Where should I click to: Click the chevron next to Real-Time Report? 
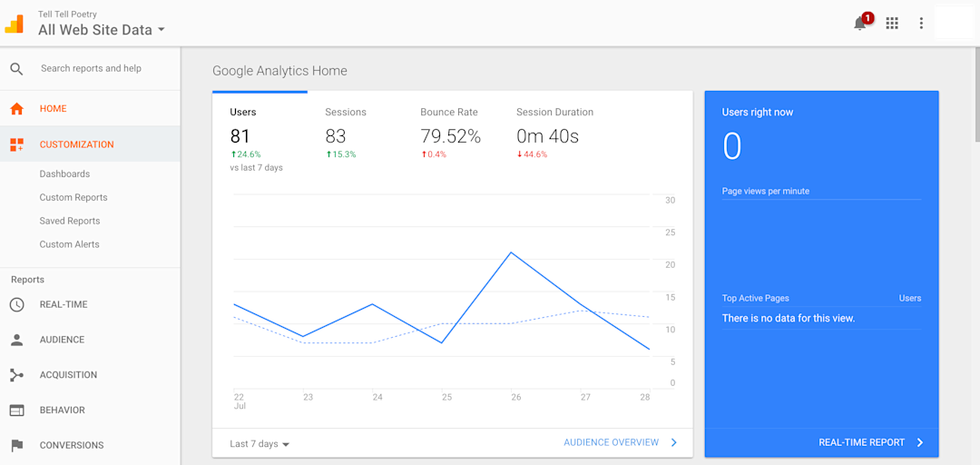pyautogui.click(x=920, y=442)
